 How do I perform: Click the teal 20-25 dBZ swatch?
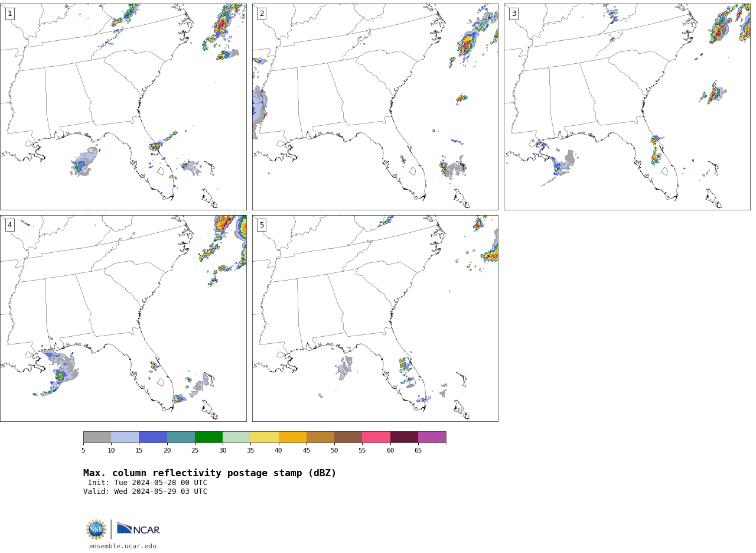click(x=181, y=437)
